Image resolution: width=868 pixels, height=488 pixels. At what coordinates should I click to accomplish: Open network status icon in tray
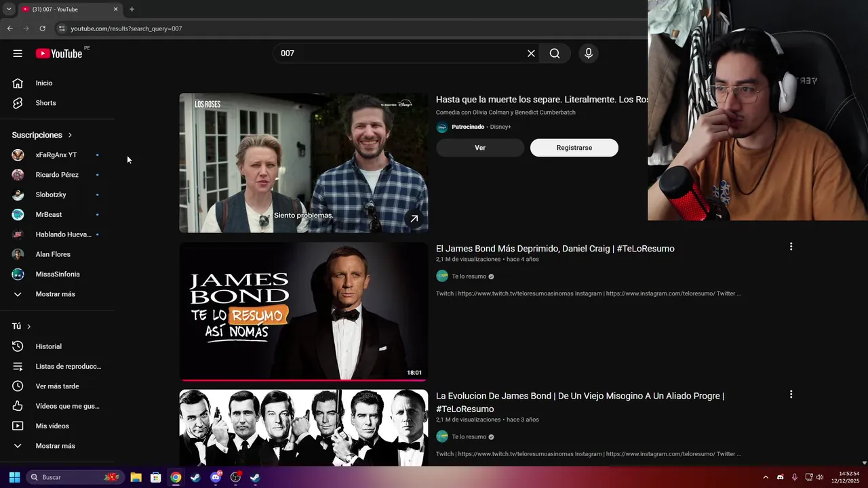pyautogui.click(x=808, y=477)
